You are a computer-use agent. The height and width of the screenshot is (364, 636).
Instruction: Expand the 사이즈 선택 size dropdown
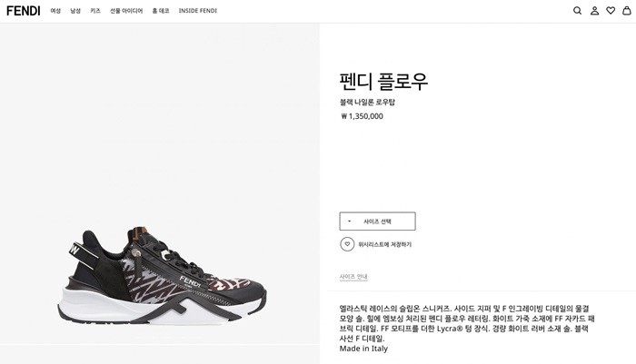377,221
